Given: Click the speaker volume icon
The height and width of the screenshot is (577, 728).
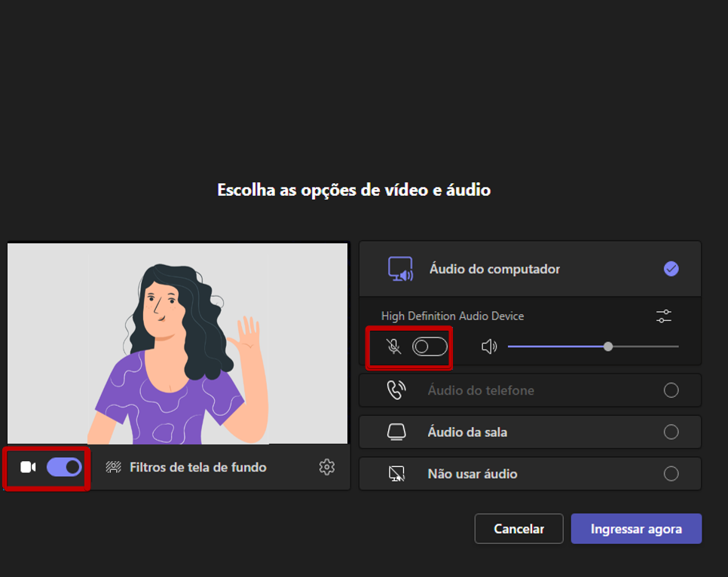Looking at the screenshot, I should tap(490, 347).
